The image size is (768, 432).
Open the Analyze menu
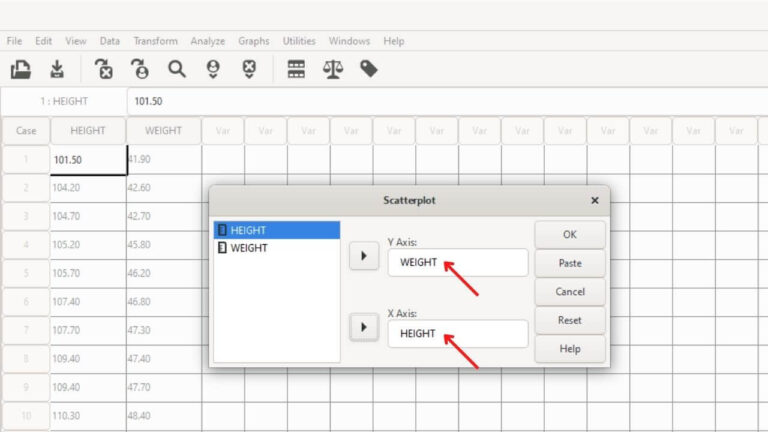tap(208, 41)
